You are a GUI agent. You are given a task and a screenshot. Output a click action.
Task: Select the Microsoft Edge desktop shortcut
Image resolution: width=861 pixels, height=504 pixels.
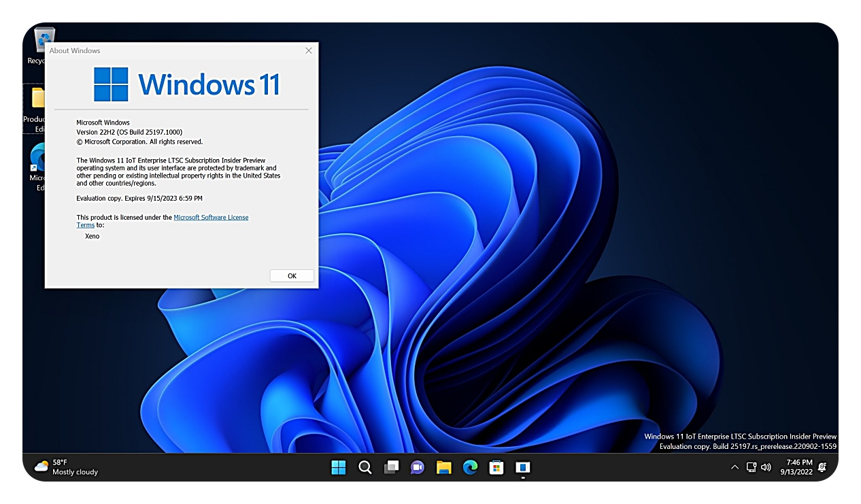(x=37, y=167)
